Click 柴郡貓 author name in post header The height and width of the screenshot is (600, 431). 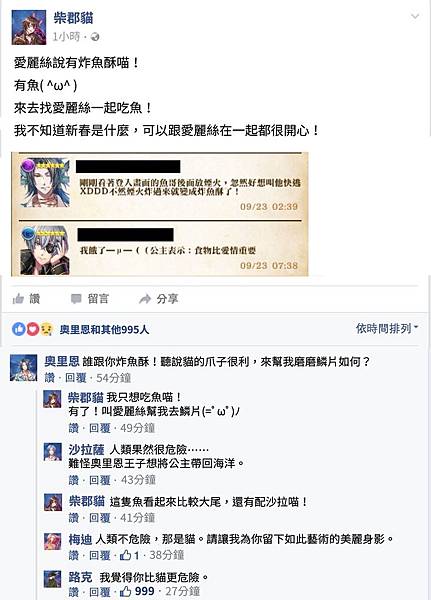tap(73, 18)
